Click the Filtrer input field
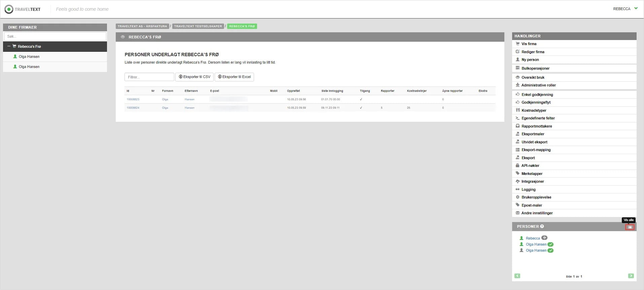 [x=149, y=77]
